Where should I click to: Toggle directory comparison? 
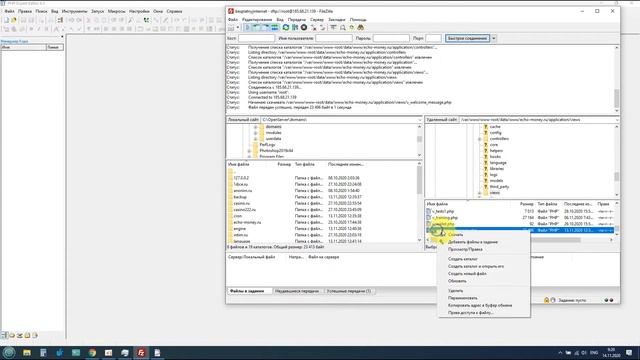[x=343, y=28]
